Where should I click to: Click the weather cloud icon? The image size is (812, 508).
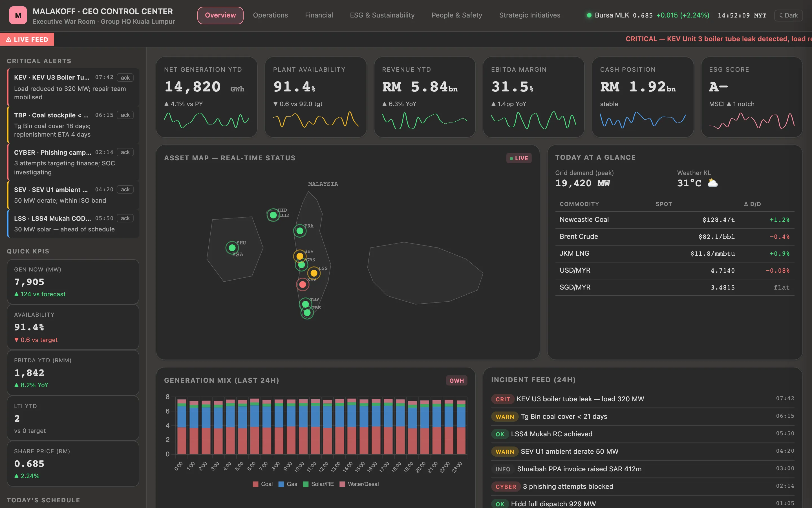tap(712, 183)
